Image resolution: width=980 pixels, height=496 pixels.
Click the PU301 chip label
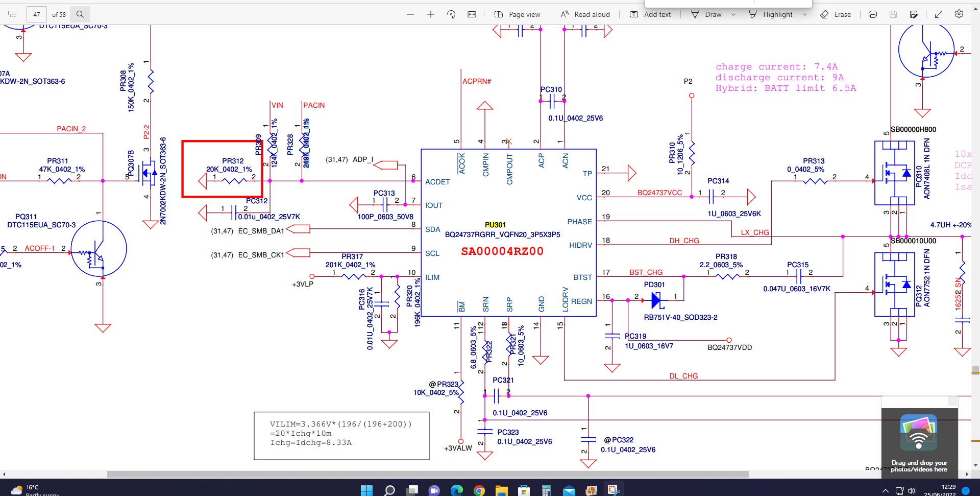pos(495,225)
